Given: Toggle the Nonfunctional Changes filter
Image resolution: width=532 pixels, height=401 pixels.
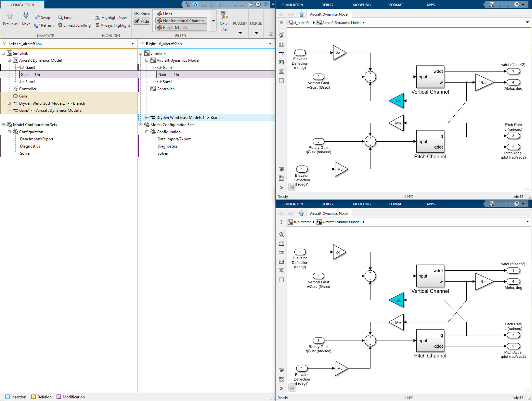Looking at the screenshot, I should pyautogui.click(x=181, y=21).
